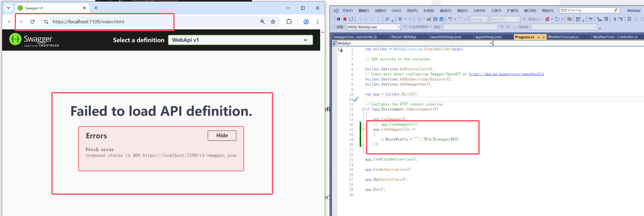Viewport: 644px width, 216px height.
Task: Collapse the UseSwaggerUI lambda at line 17
Action: (x=363, y=129)
